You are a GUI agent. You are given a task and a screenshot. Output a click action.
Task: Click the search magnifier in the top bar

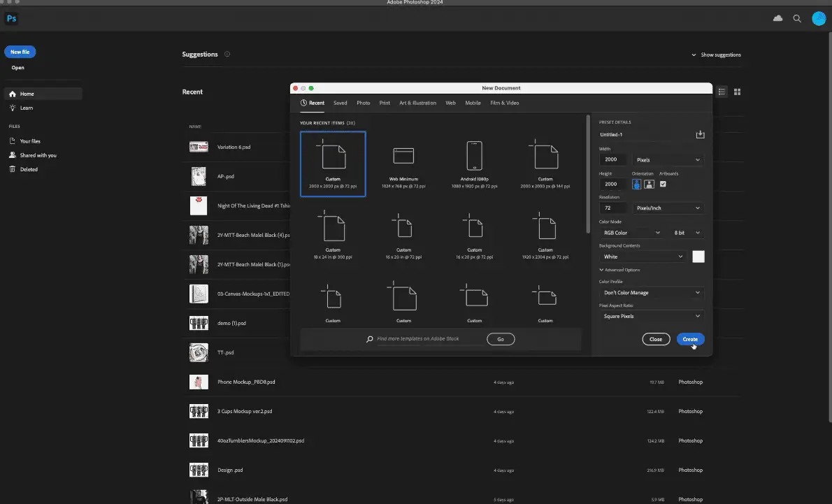[797, 19]
